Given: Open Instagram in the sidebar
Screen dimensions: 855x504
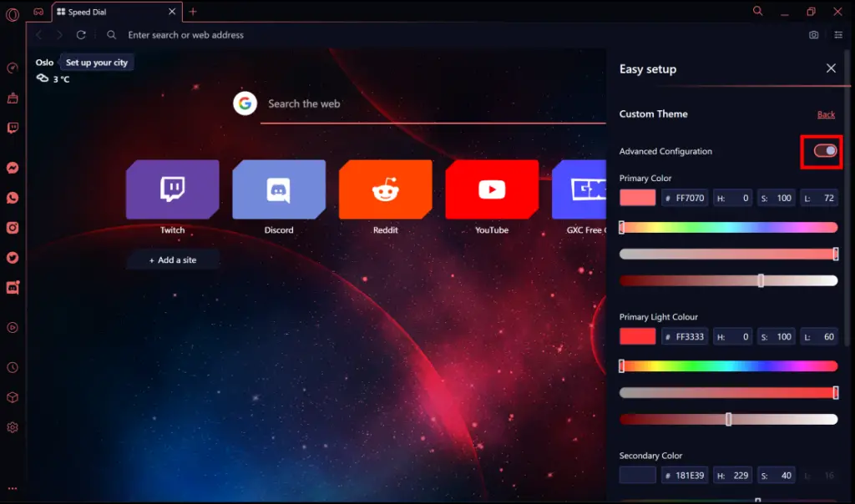Looking at the screenshot, I should pyautogui.click(x=13, y=228).
